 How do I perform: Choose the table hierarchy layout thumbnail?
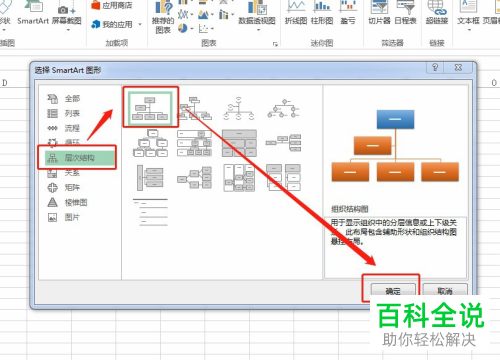click(x=239, y=143)
